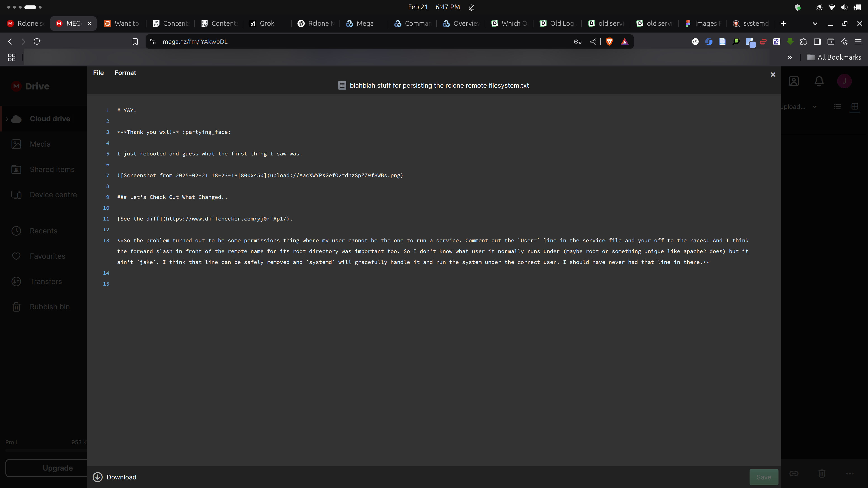This screenshot has width=868, height=488.
Task: Toggle the browser sidebar panel
Action: (x=817, y=41)
